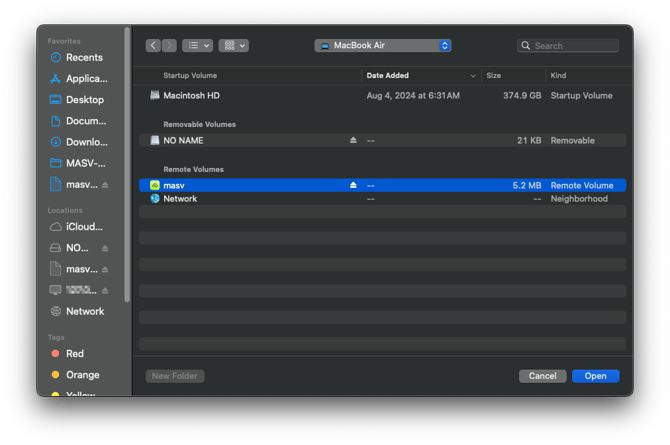This screenshot has width=670, height=445.
Task: Click the Removable kind cell
Action: [x=572, y=140]
